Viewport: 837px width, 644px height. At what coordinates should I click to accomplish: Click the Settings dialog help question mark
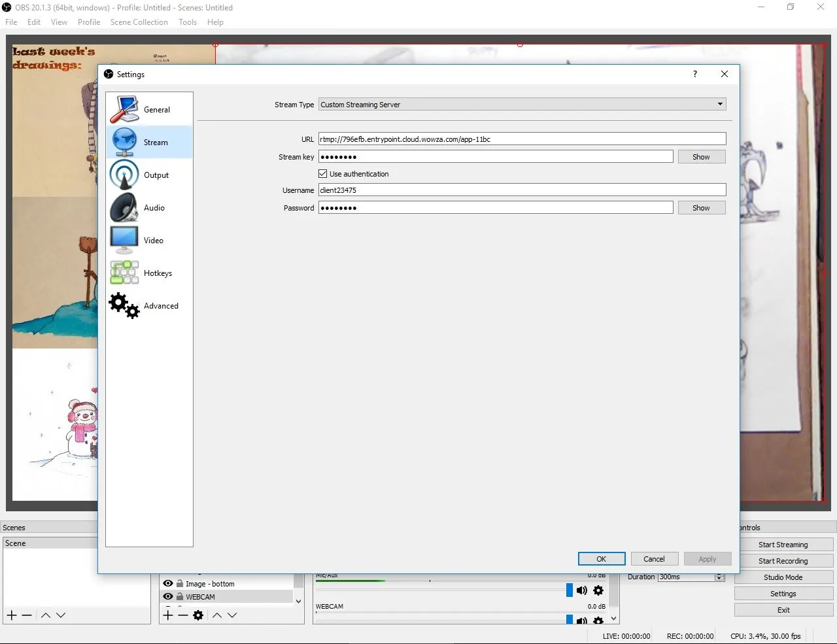point(695,74)
